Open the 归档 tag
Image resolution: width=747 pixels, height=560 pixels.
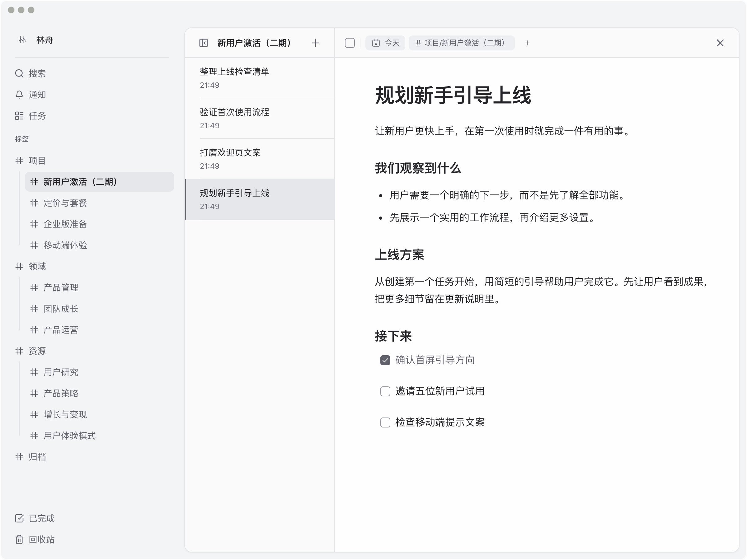[x=92, y=457]
